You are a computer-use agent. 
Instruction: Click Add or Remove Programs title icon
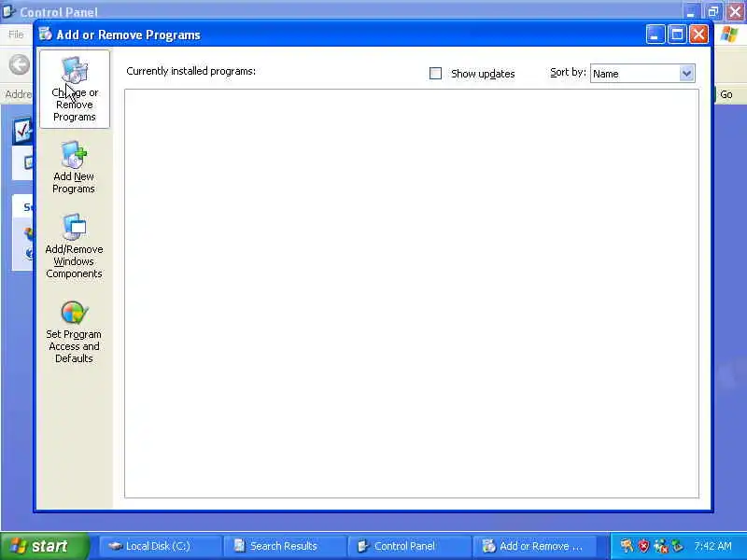click(46, 35)
